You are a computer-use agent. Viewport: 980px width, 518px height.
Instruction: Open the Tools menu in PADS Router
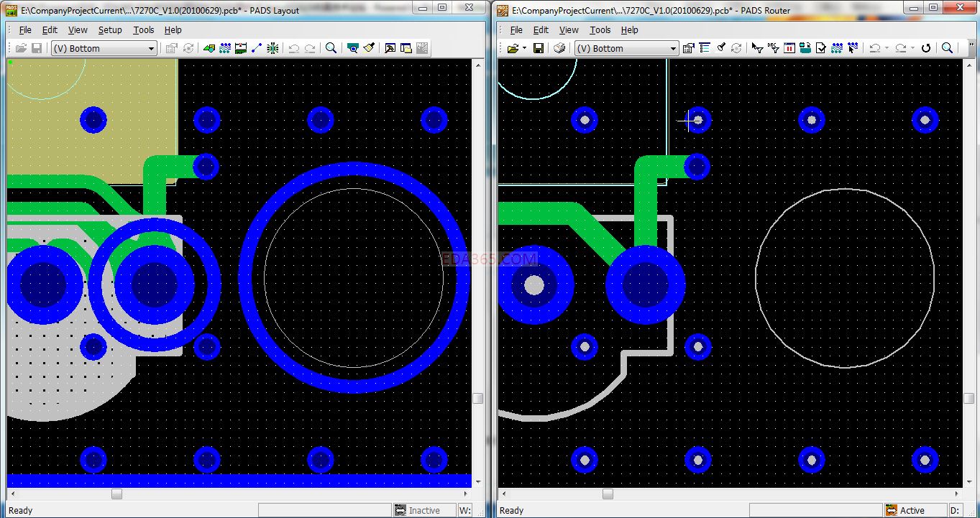click(x=600, y=30)
